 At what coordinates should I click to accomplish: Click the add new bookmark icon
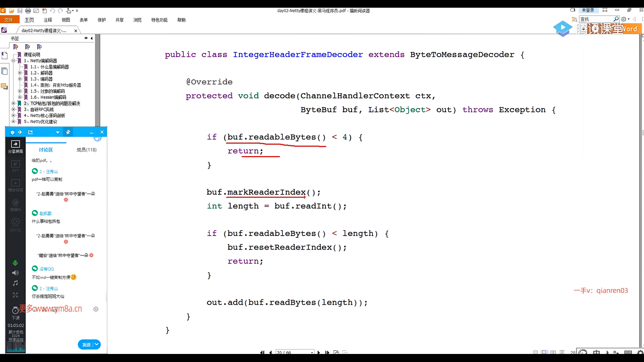point(28,47)
